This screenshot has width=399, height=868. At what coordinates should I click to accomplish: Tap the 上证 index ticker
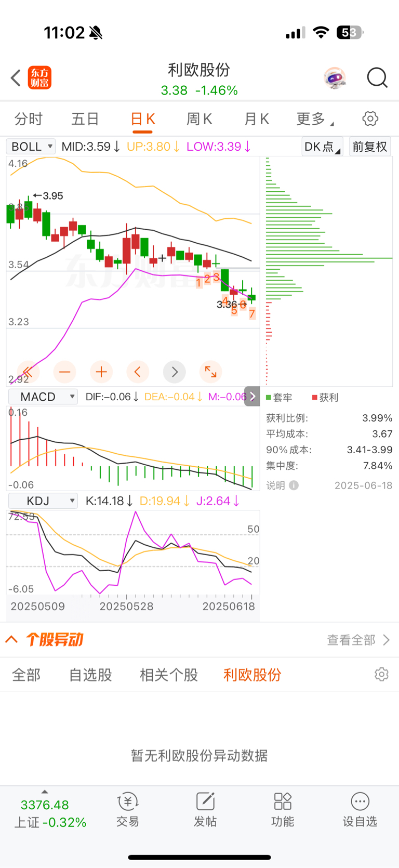50,813
